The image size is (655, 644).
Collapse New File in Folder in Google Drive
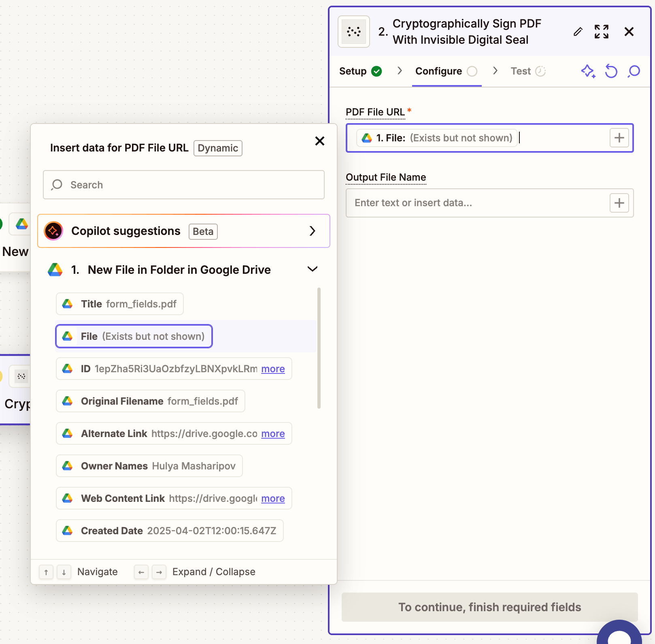click(312, 269)
